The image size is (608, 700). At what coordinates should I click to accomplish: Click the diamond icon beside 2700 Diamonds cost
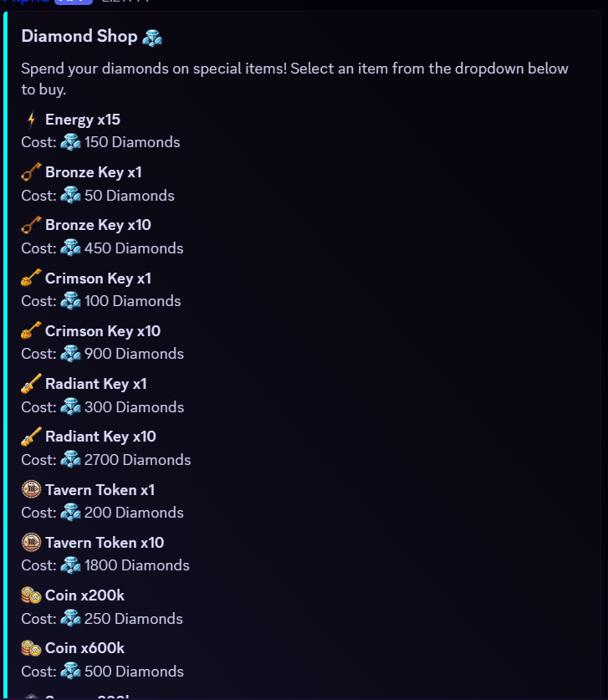pyautogui.click(x=71, y=460)
